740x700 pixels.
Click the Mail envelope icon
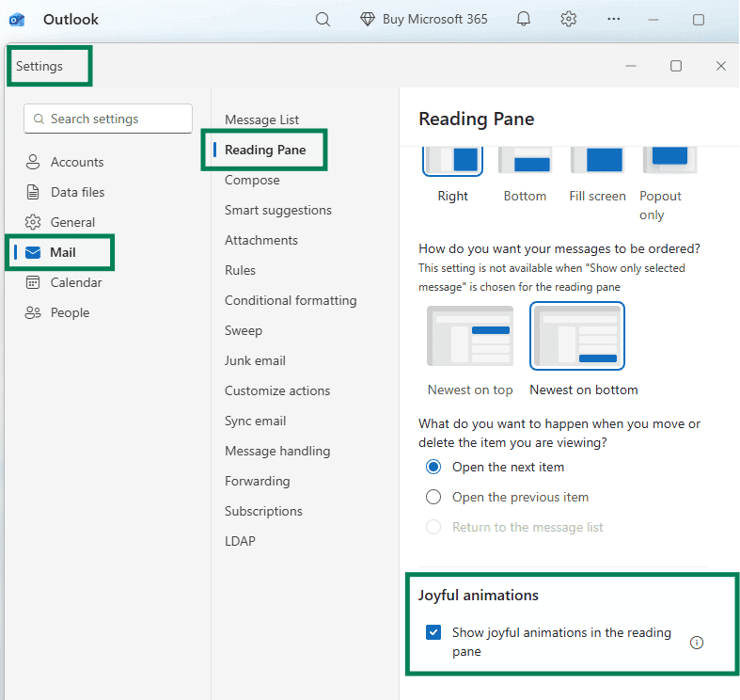pyautogui.click(x=33, y=253)
